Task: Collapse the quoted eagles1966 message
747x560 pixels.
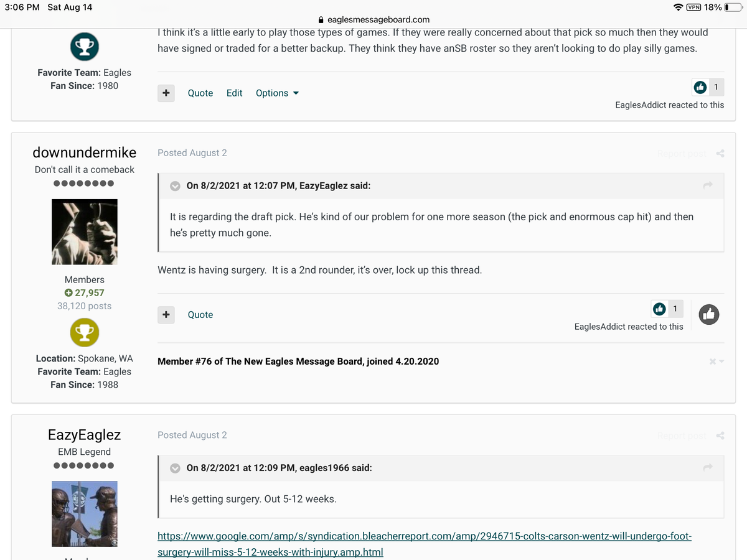Action: tap(176, 468)
